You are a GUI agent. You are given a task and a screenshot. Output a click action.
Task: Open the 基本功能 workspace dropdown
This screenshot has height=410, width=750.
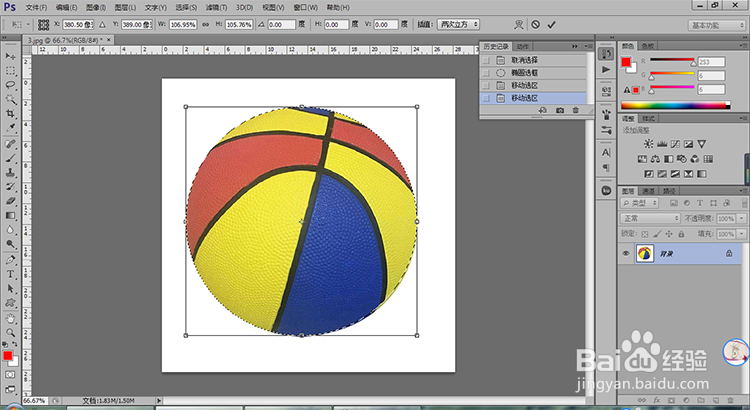point(717,25)
